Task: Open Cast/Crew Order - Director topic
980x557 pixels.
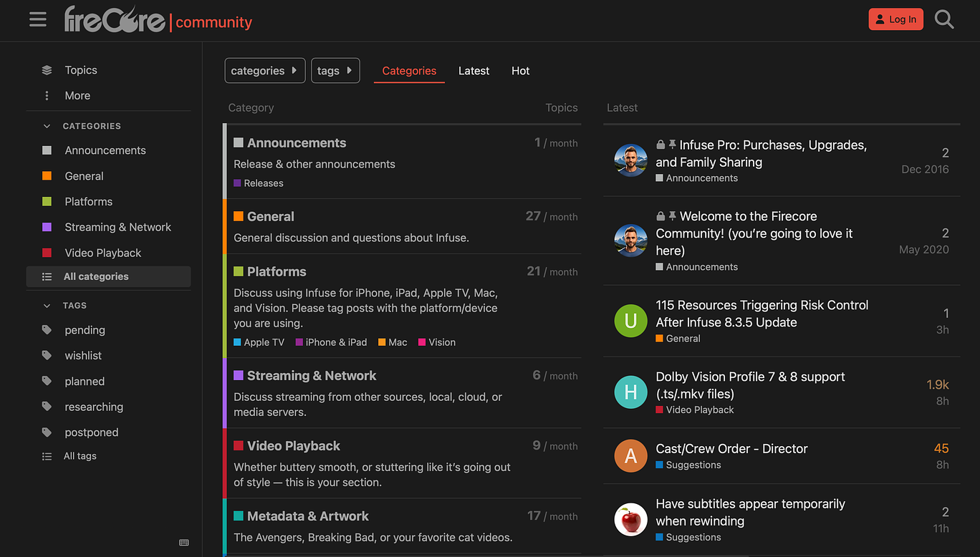Action: click(x=731, y=449)
